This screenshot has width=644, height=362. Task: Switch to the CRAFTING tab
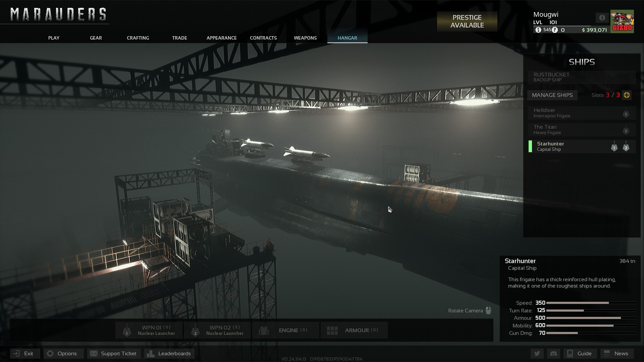(138, 38)
